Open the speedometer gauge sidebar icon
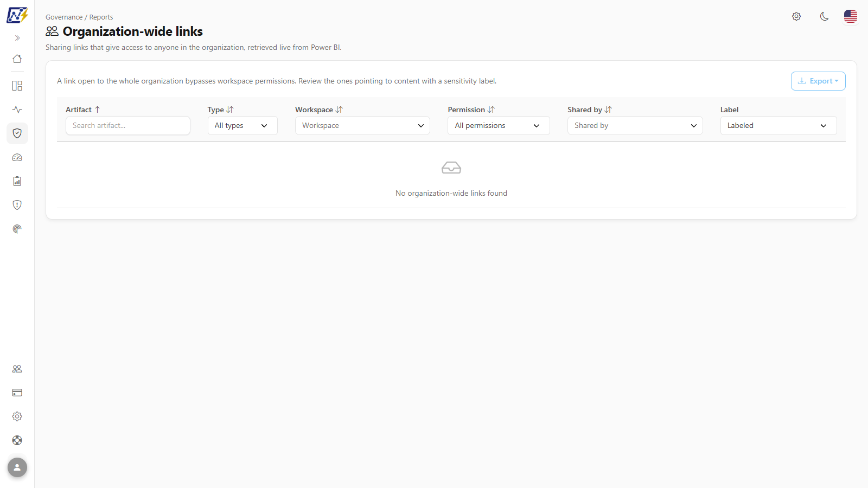This screenshot has width=868, height=488. pos(17,157)
